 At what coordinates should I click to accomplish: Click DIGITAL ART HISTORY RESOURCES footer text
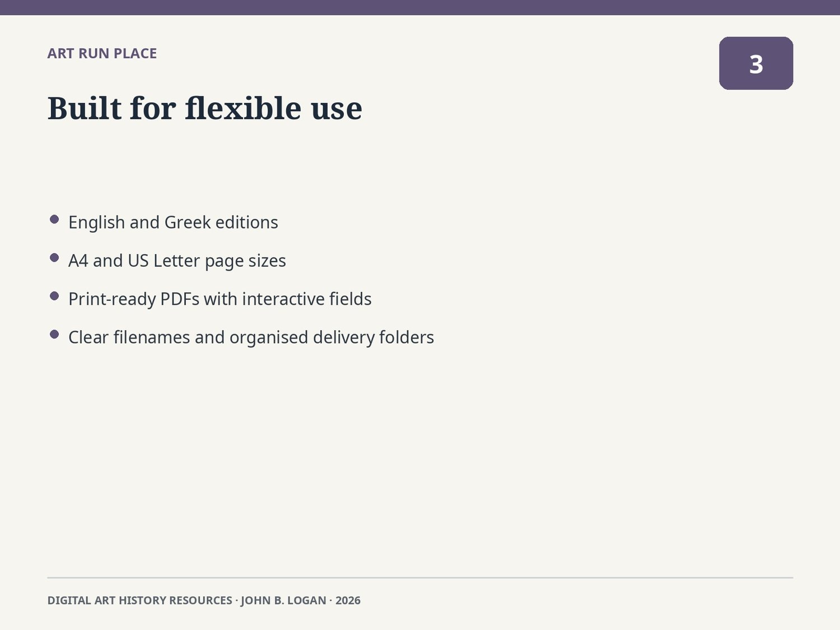tap(139, 600)
